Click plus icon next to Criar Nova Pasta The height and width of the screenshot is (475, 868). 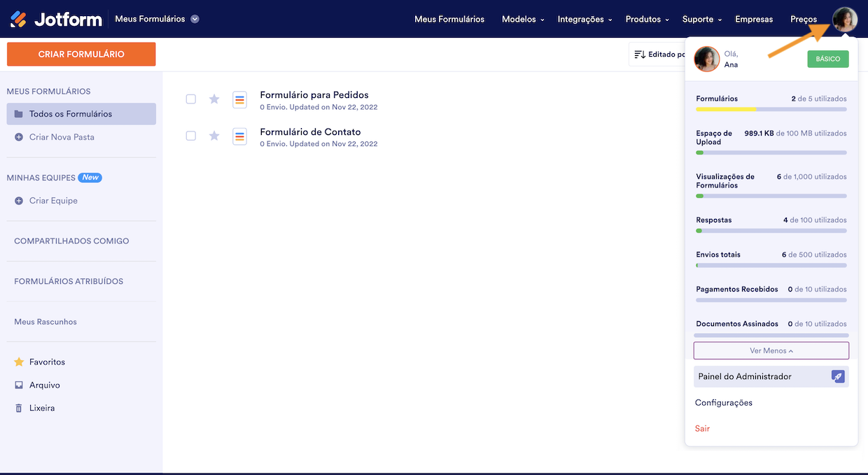coord(19,137)
